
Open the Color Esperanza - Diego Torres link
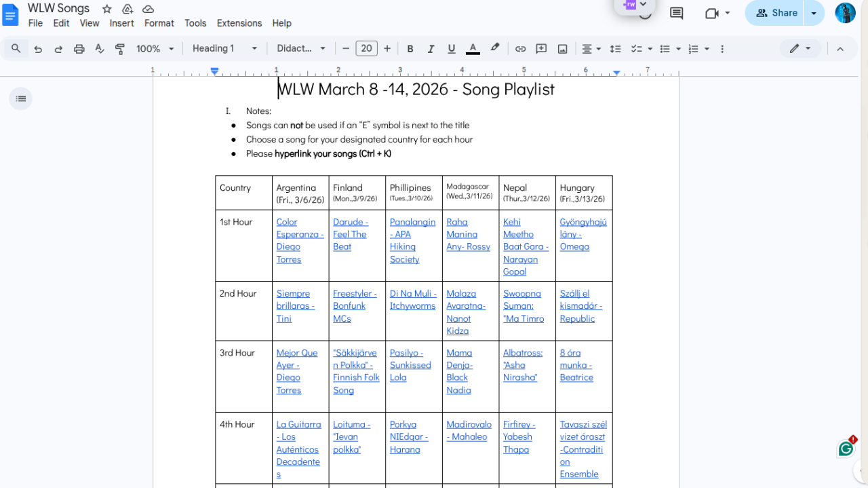300,240
